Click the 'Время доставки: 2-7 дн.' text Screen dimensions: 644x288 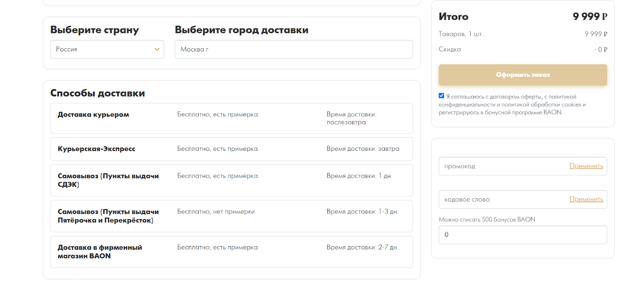click(x=362, y=247)
